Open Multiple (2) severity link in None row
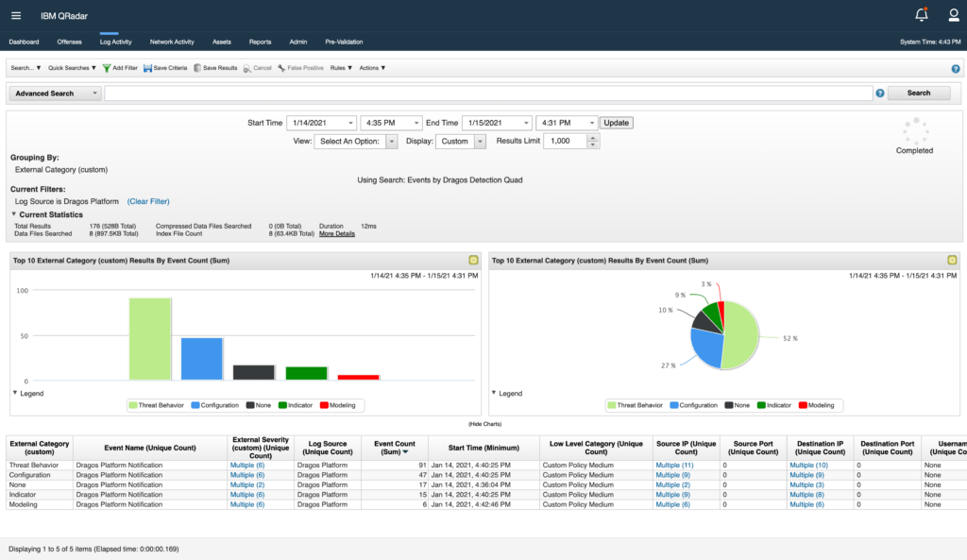The image size is (967, 560). (x=247, y=485)
